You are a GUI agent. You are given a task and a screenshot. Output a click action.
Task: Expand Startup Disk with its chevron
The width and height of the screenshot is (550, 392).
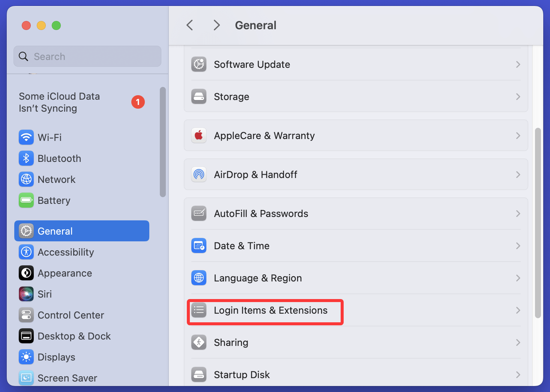[x=518, y=375]
